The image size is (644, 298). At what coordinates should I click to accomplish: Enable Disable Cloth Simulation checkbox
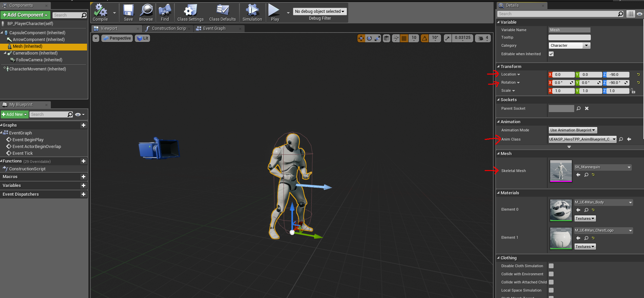(x=551, y=266)
